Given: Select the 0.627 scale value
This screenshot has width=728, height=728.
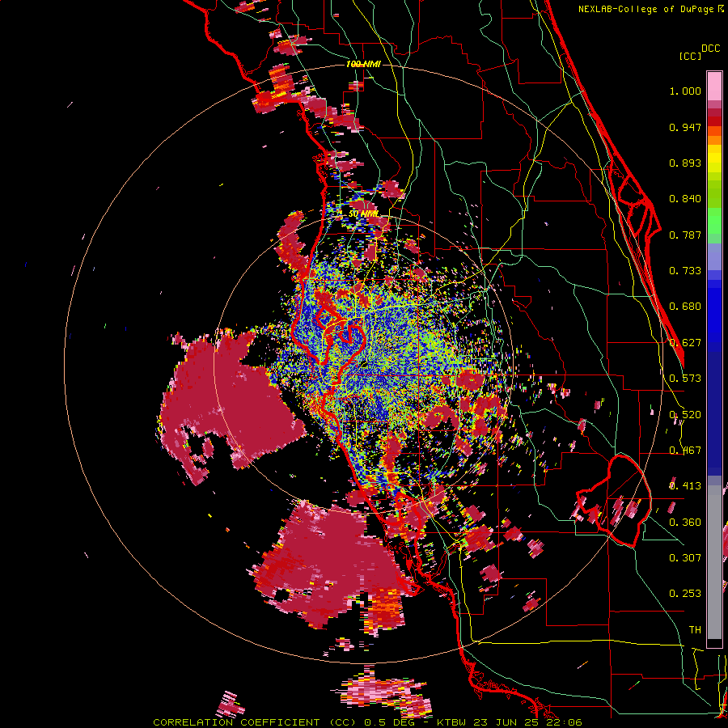Looking at the screenshot, I should (685, 343).
